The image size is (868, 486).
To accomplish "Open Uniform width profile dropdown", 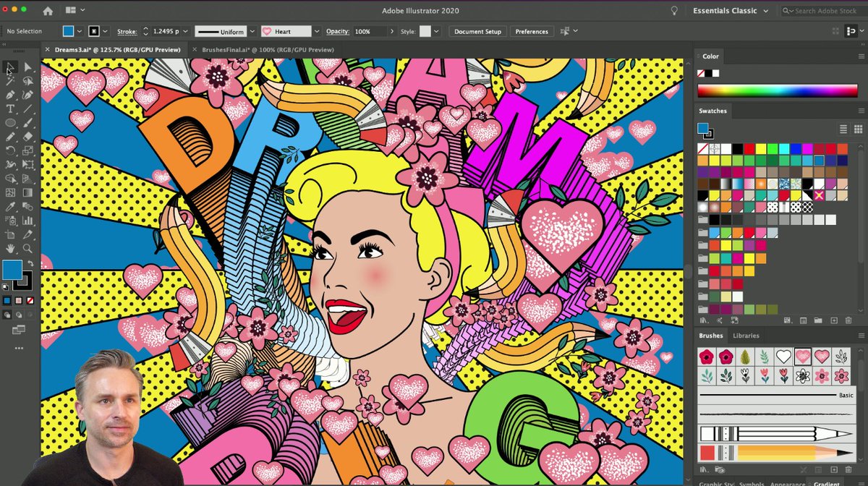I will [252, 31].
